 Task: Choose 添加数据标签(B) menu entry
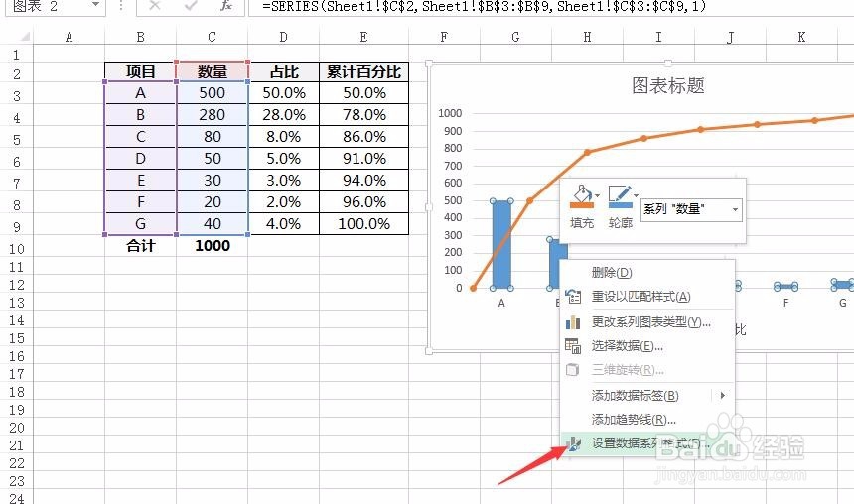648,395
